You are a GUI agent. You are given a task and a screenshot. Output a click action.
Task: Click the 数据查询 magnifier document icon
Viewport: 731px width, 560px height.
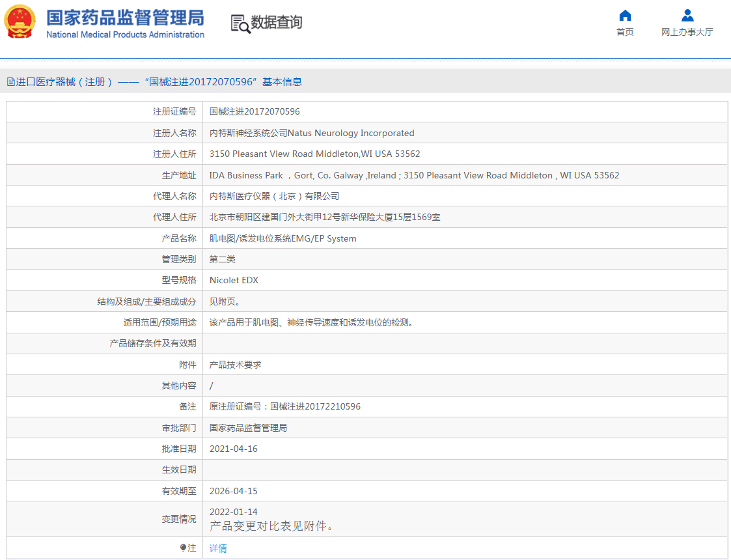(x=240, y=23)
